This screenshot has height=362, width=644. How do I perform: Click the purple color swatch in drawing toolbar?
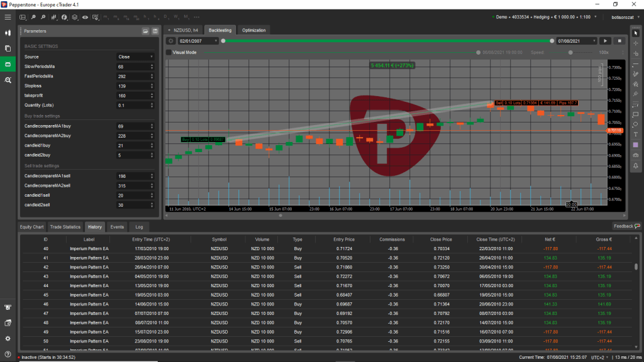click(x=636, y=145)
